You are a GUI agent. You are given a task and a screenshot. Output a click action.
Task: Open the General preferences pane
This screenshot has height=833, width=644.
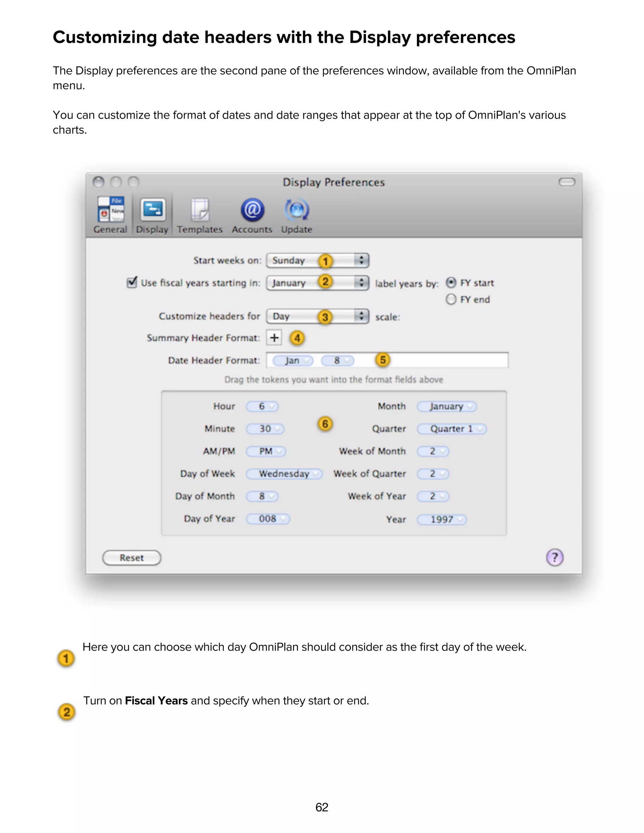tap(110, 215)
